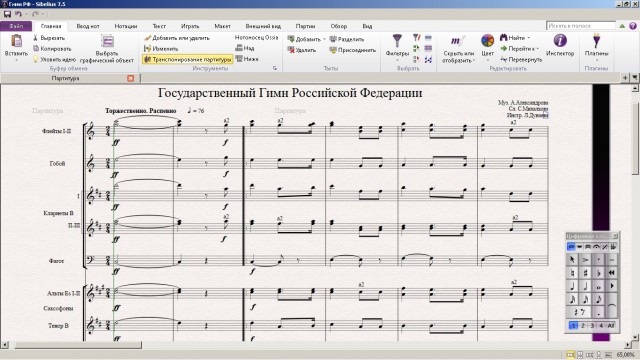Click the purple help question icon
Viewport: 640px width, 360px height.
tap(633, 26)
